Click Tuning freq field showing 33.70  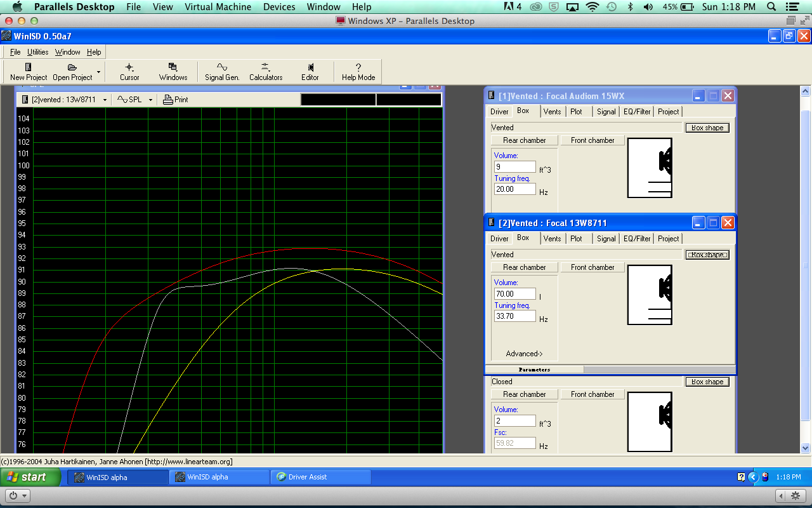(515, 316)
